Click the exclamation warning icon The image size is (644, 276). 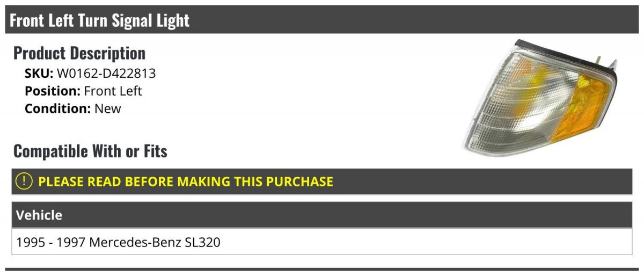[x=25, y=181]
